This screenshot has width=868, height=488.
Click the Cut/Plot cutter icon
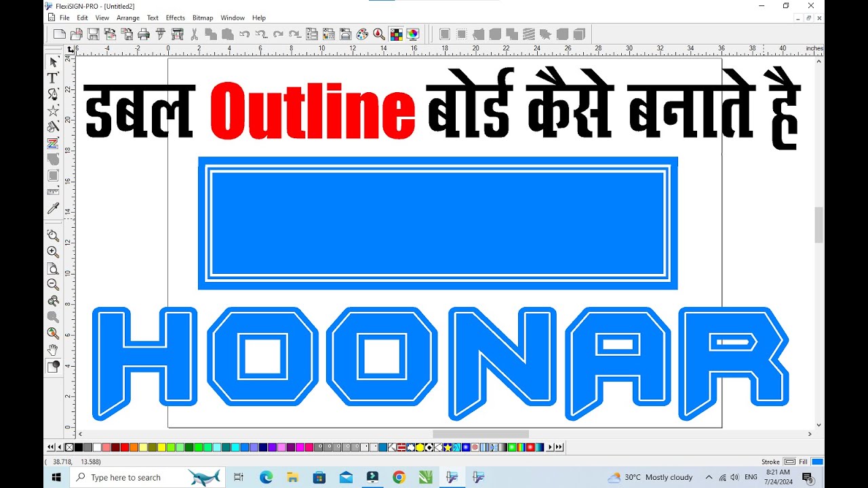pyautogui.click(x=161, y=34)
